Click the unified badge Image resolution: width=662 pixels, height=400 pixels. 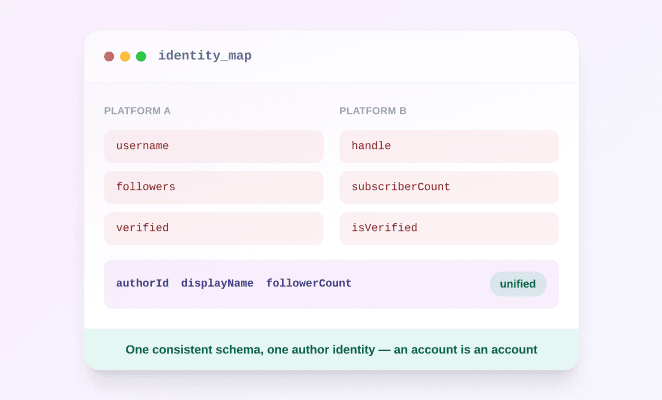[x=518, y=284]
